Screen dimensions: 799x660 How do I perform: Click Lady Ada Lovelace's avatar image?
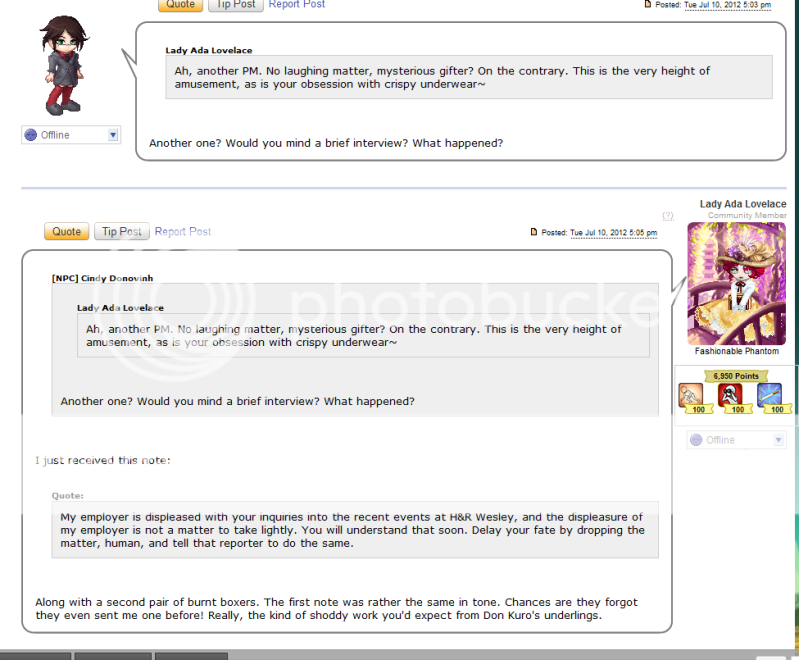[736, 284]
